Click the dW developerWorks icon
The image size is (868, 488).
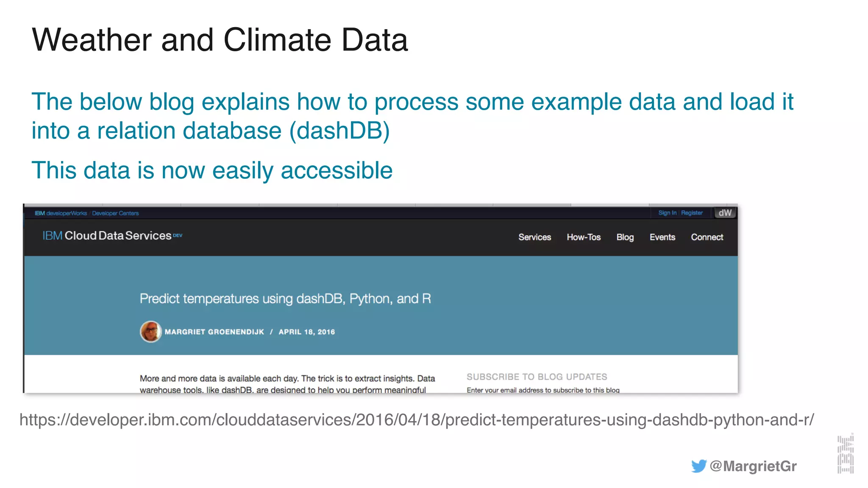click(x=725, y=213)
